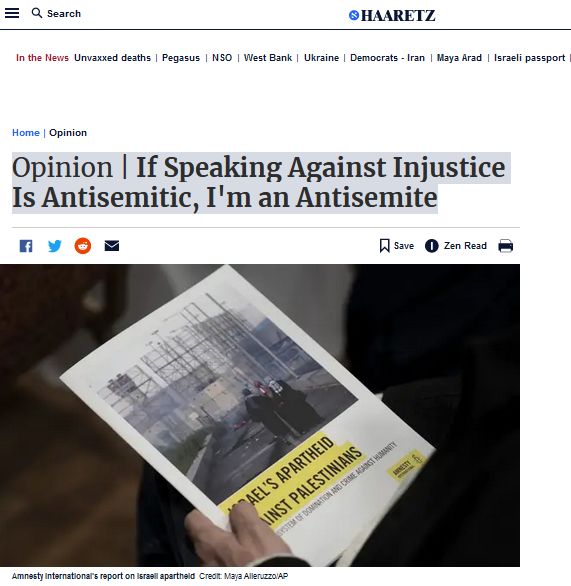Share article on Facebook
Screen dimensions: 571x586
(x=26, y=246)
